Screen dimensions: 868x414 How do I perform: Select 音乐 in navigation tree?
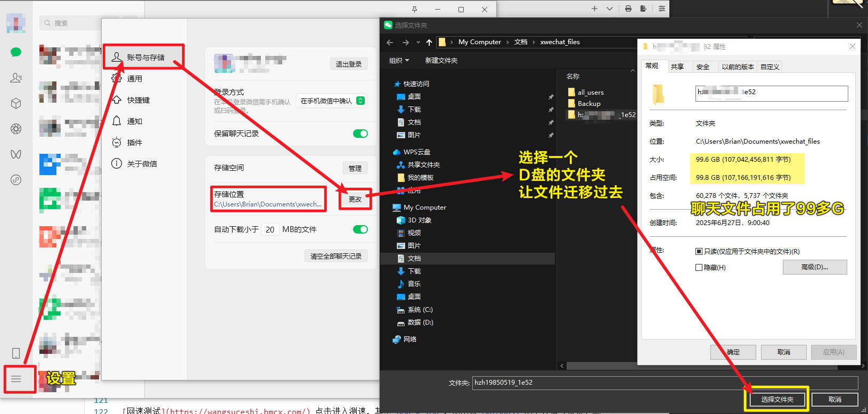414,284
